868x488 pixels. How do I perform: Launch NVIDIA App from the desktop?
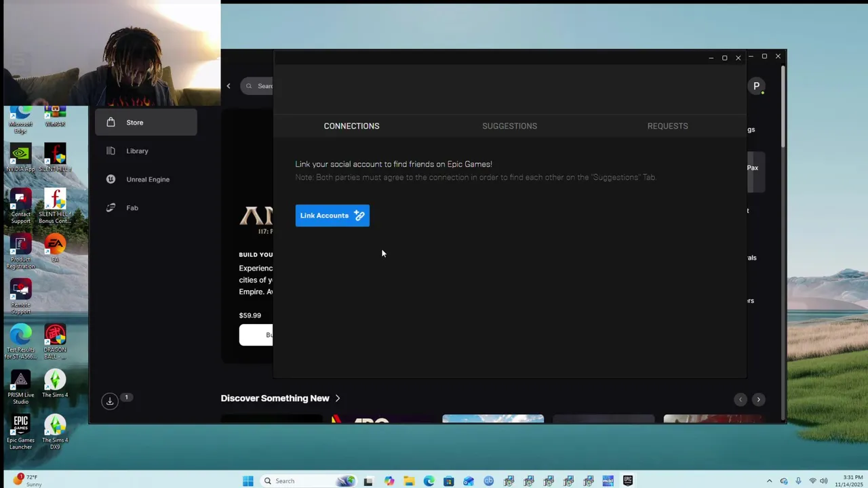[20, 159]
